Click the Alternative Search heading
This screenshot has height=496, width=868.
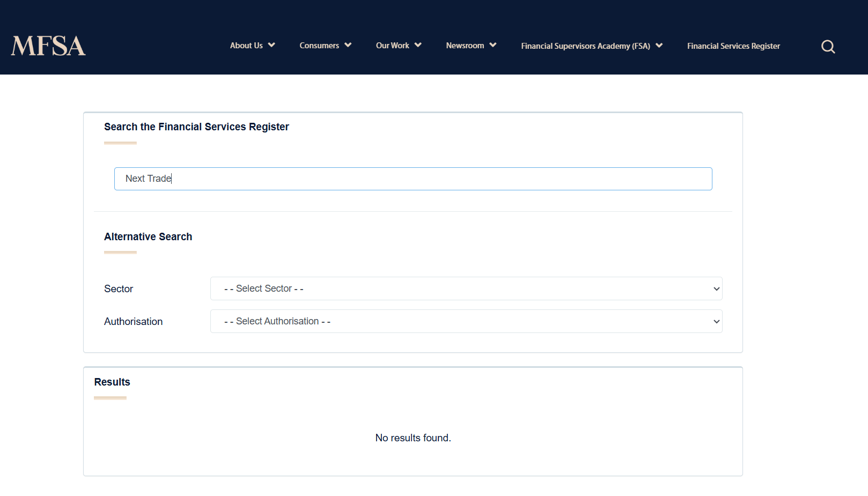pyautogui.click(x=148, y=236)
